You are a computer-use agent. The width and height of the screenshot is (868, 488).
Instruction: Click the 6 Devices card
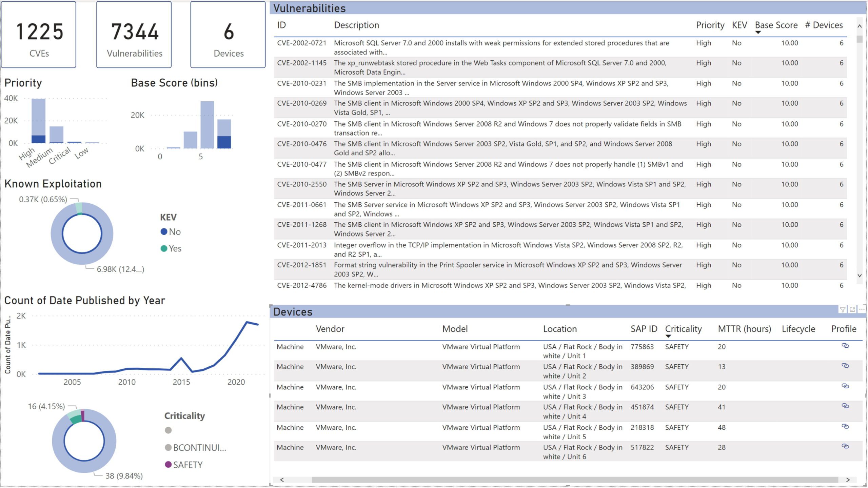point(228,35)
